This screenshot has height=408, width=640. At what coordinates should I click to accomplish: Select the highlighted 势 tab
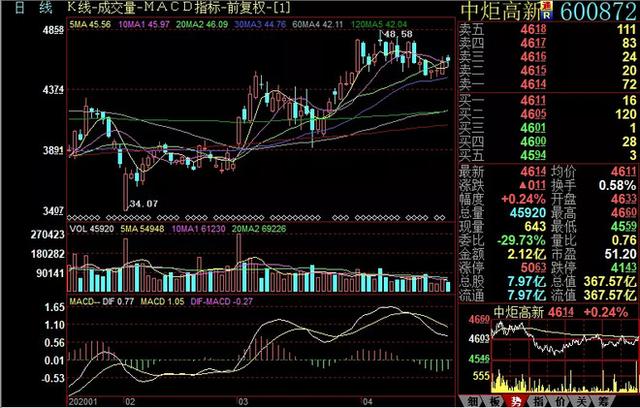(x=516, y=401)
